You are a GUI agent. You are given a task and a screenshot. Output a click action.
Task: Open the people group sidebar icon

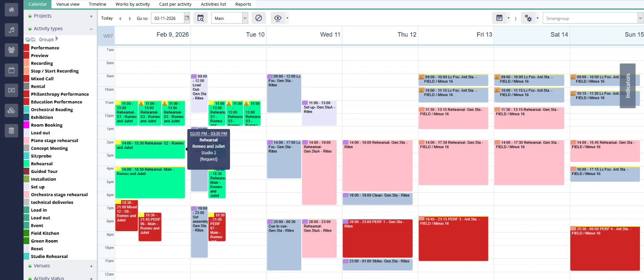(x=11, y=50)
